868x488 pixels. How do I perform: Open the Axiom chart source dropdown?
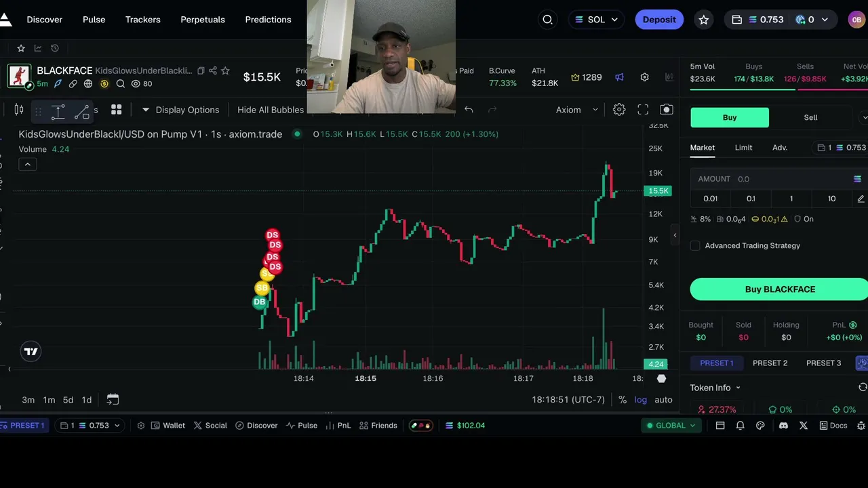[577, 110]
